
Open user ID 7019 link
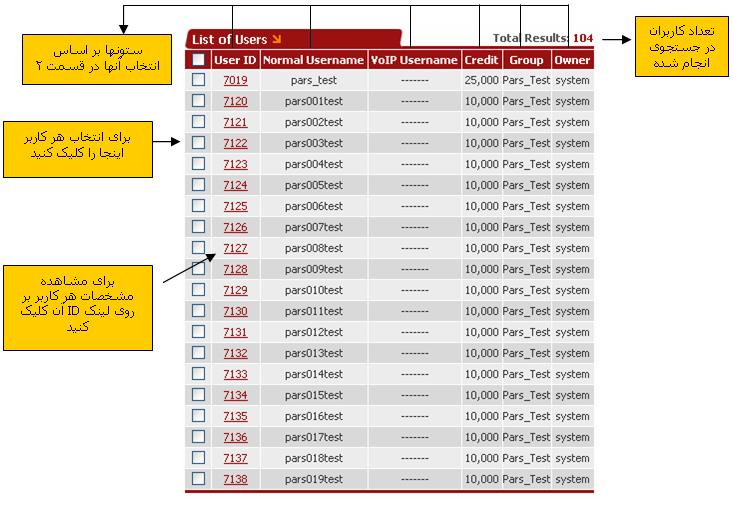point(235,80)
